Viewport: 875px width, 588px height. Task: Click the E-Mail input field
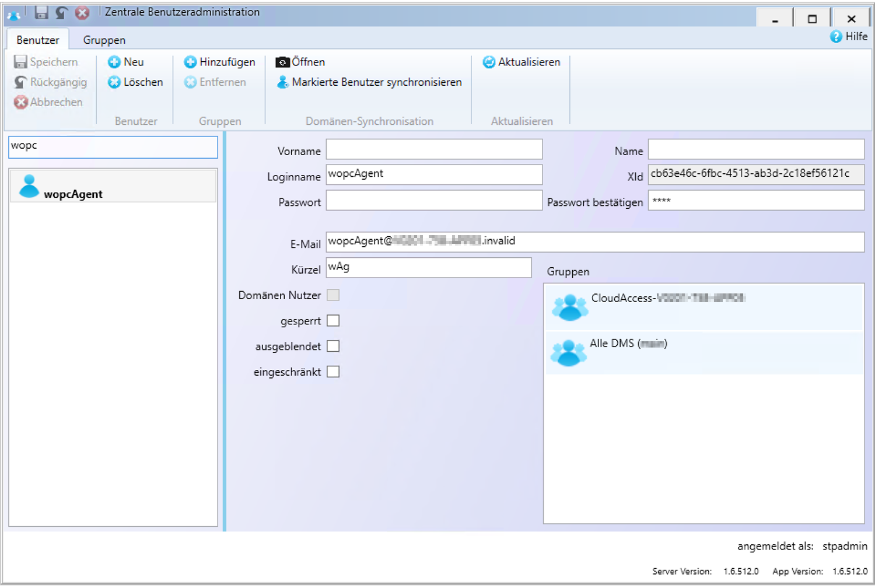595,242
